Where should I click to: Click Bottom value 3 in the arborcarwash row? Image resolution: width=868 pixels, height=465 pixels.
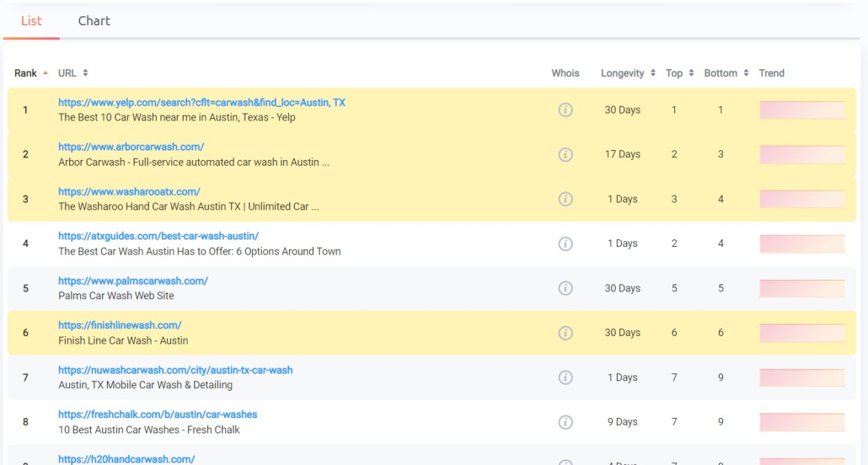pos(721,154)
